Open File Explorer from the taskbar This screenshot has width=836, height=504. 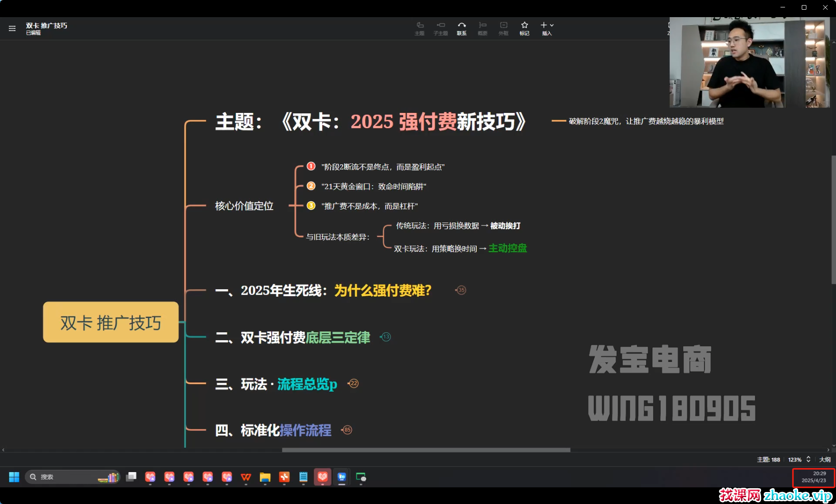(x=265, y=477)
